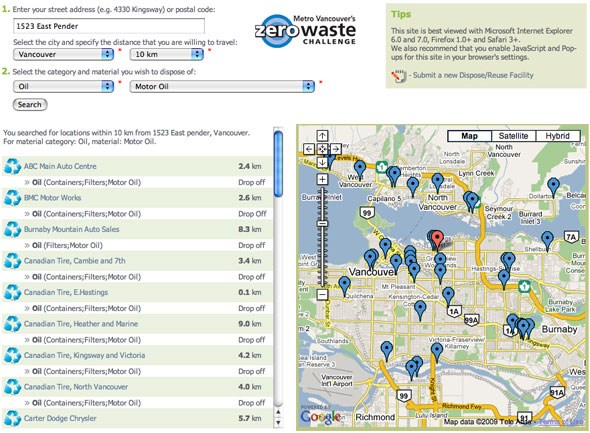
Task: Open the ABC Main Auto Centre result
Action: (60, 166)
